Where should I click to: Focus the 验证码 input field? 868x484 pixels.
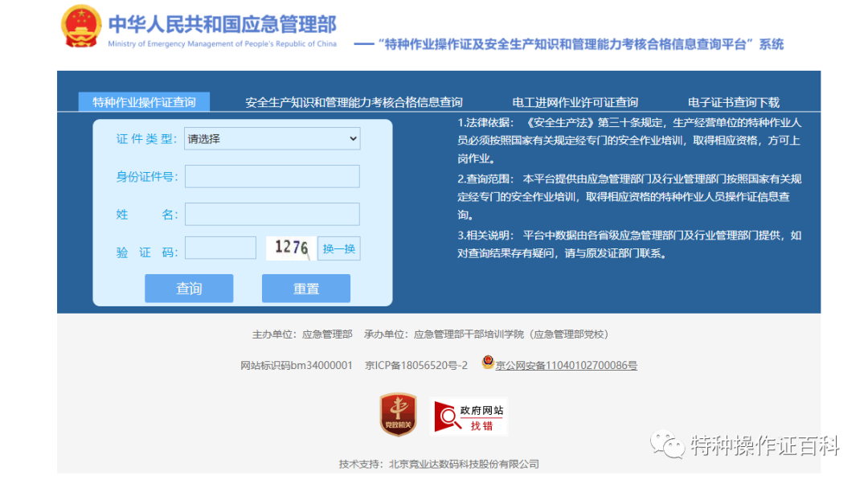220,248
